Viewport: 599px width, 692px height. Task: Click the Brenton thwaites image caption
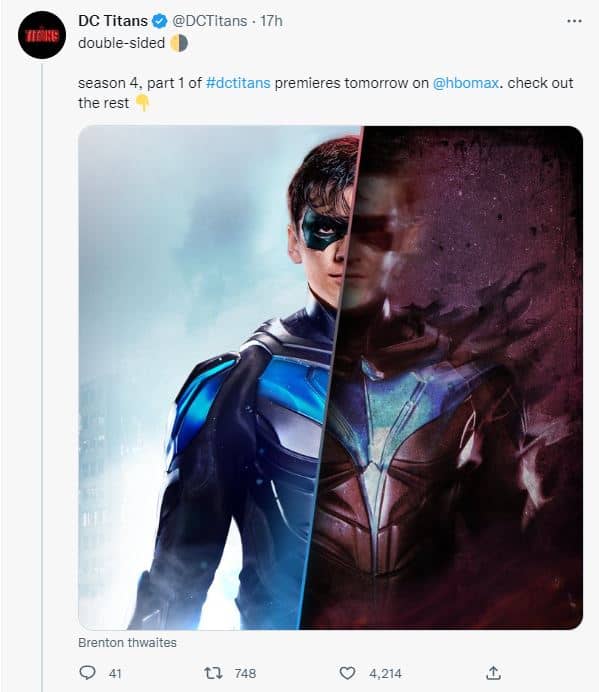point(127,643)
